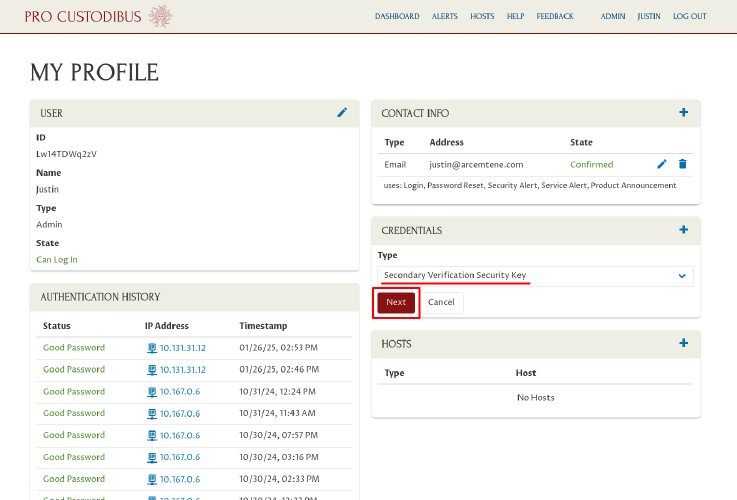Click the email uses description line
Screen dimensions: 737x500
coord(530,185)
